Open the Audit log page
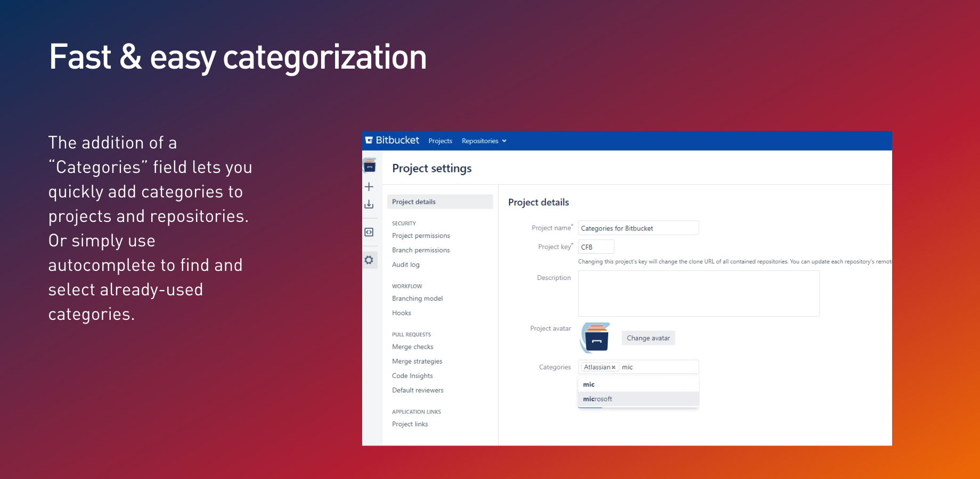The height and width of the screenshot is (479, 980). (x=406, y=265)
